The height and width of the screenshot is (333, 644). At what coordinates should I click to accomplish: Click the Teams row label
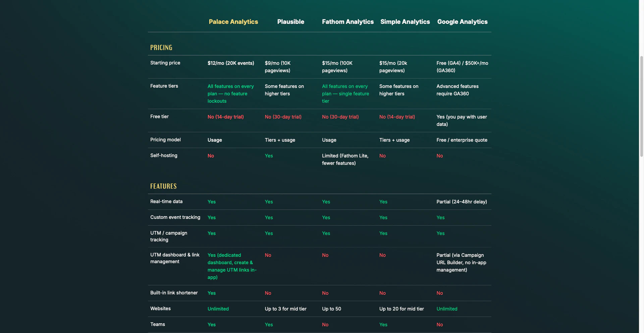(158, 324)
